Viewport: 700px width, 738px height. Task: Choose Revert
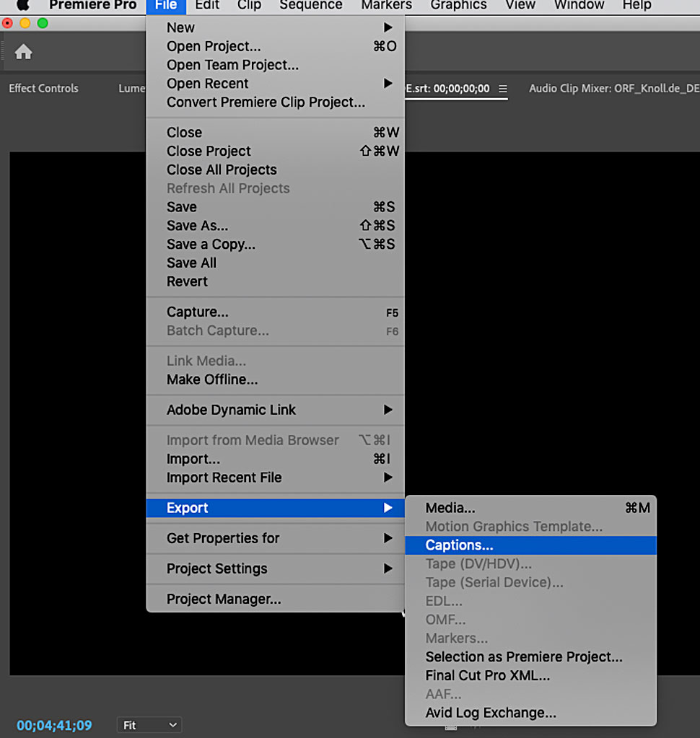(276, 281)
